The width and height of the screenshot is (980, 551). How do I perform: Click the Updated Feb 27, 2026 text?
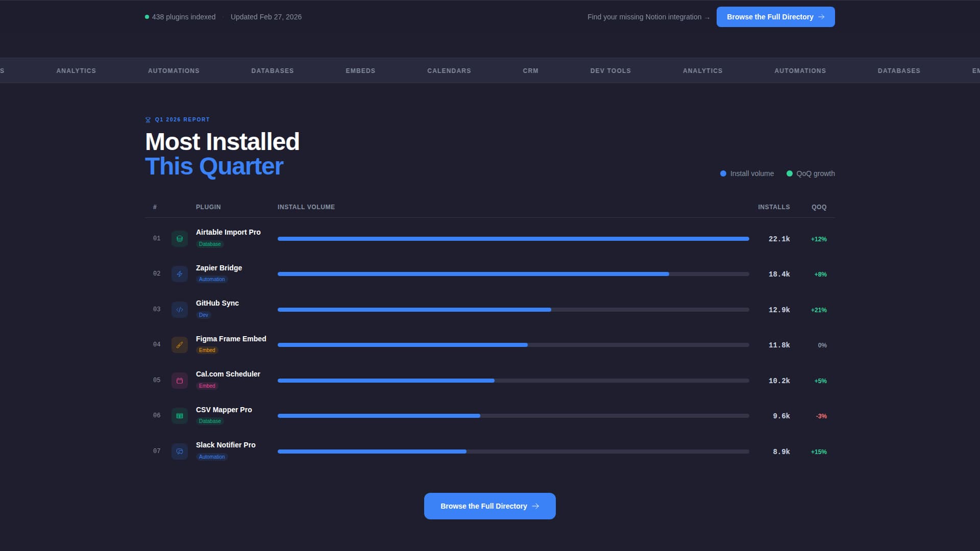(266, 17)
